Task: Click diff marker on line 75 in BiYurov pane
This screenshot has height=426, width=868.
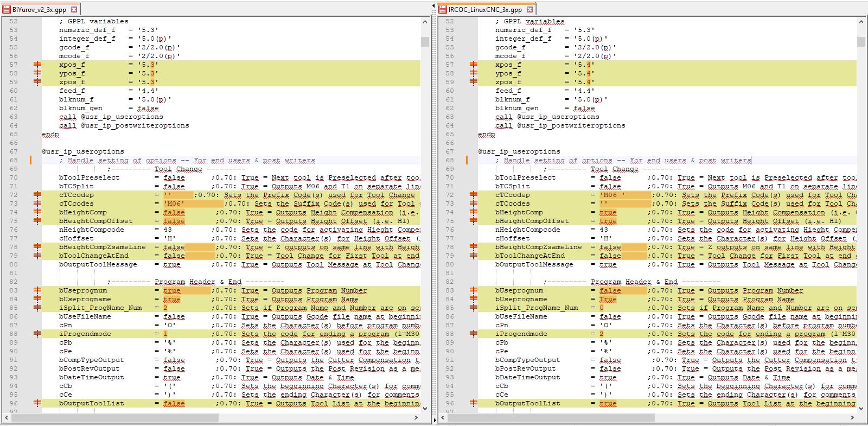Action: point(37,221)
